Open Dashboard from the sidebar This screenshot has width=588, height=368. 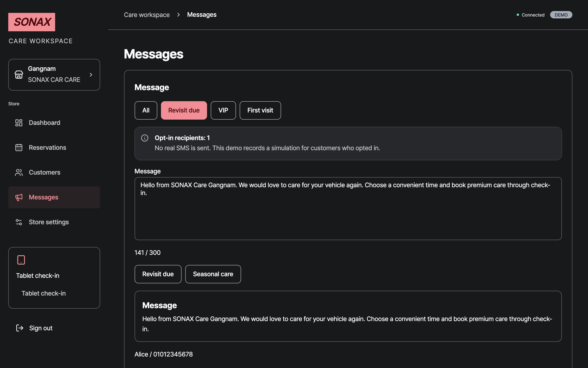[54, 123]
